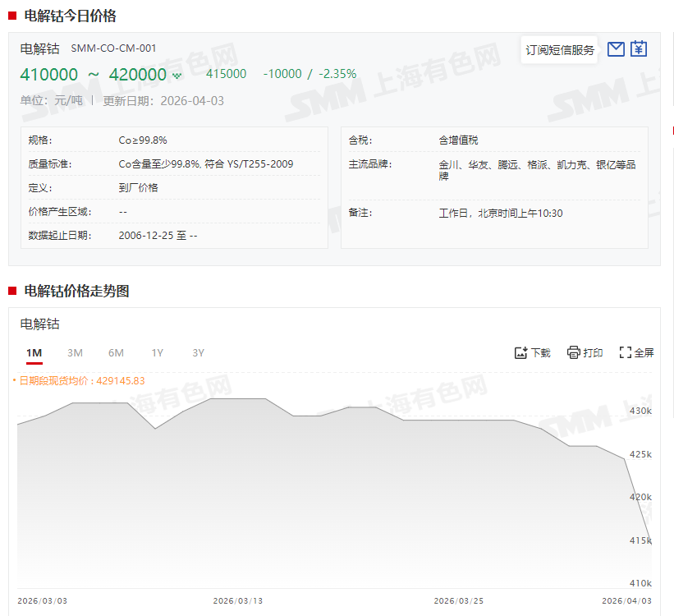The width and height of the screenshot is (674, 616).
Task: Click the printer icon to print chart
Action: [574, 352]
